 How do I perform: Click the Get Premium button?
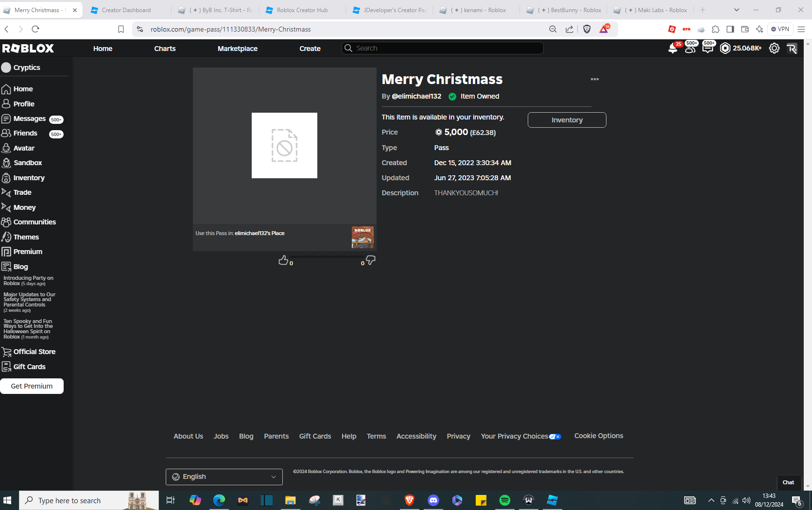(32, 386)
